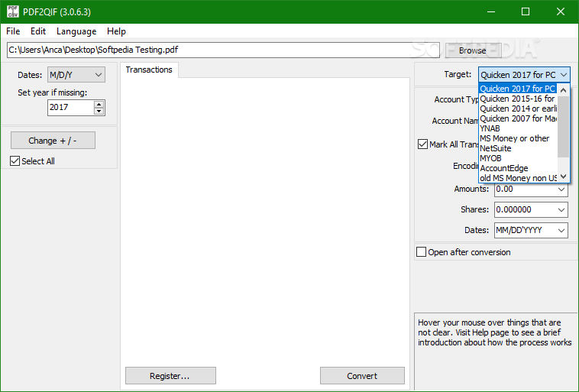Toggle the Select All checkbox
This screenshot has height=392, width=579.
15,161
